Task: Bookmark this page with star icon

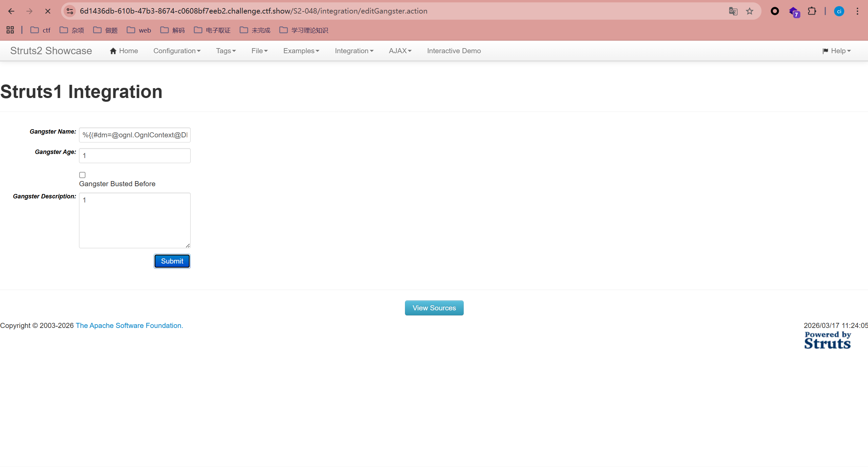Action: click(750, 11)
